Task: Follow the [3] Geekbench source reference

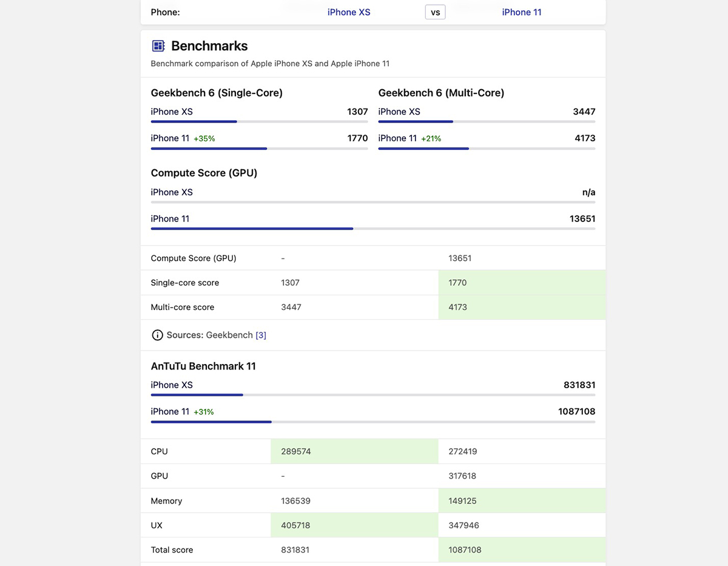Action: [x=261, y=335]
